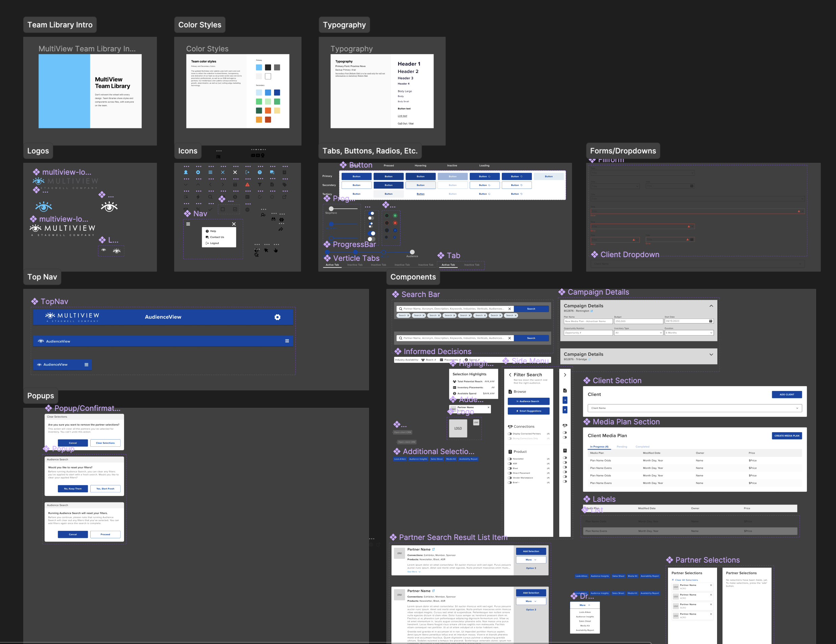Enable the Newsletter toggle under Product
The height and width of the screenshot is (644, 836).
click(510, 459)
